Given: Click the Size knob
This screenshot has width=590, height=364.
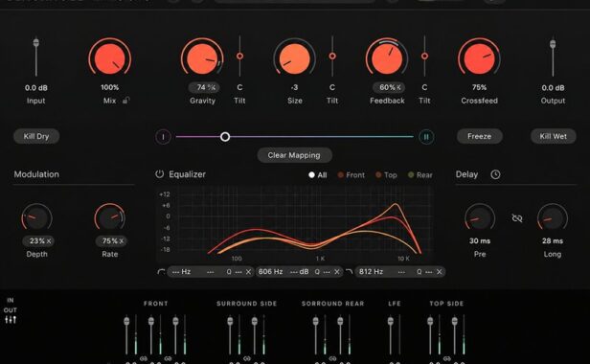Looking at the screenshot, I should tap(295, 58).
